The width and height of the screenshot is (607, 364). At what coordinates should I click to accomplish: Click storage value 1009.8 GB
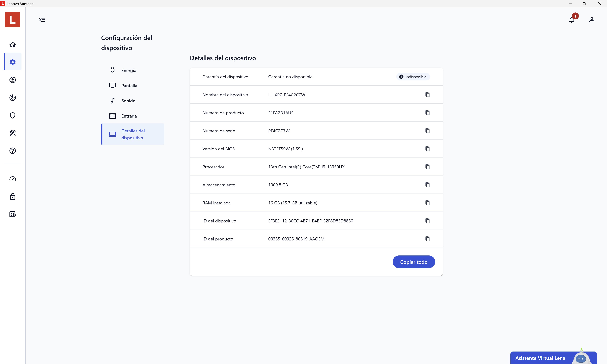coord(278,185)
